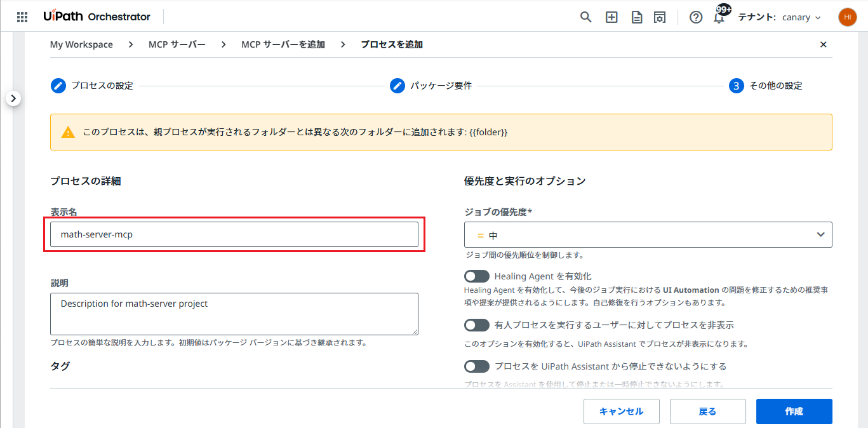Click the 優先度と実行のオプション heading

click(525, 181)
